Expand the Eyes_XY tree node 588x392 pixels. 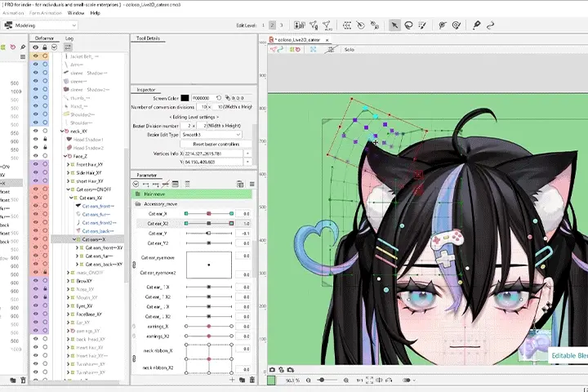click(68, 305)
